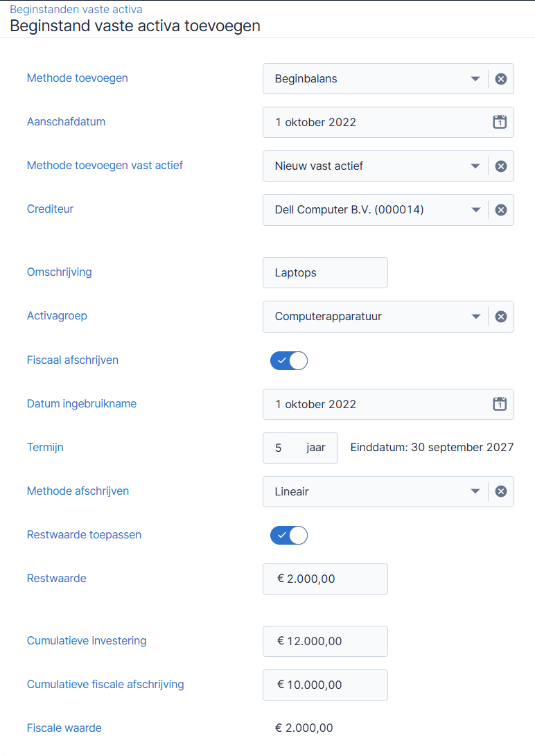Expand the Crediteur dropdown arrow
This screenshot has width=535, height=756.
(x=475, y=210)
